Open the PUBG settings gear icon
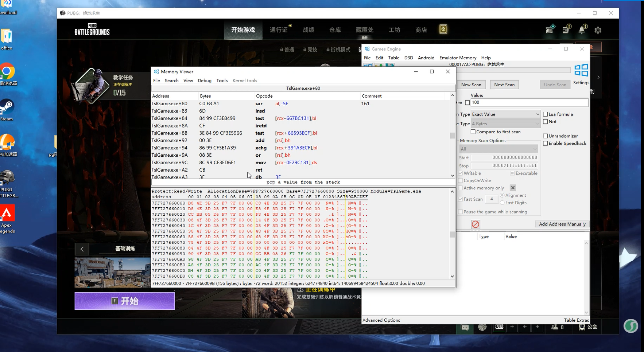 pyautogui.click(x=598, y=30)
